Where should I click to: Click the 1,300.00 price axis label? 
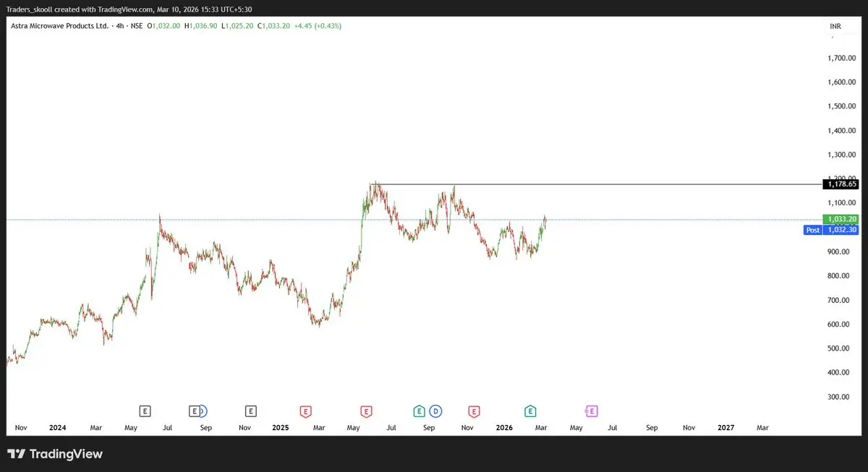(843, 155)
